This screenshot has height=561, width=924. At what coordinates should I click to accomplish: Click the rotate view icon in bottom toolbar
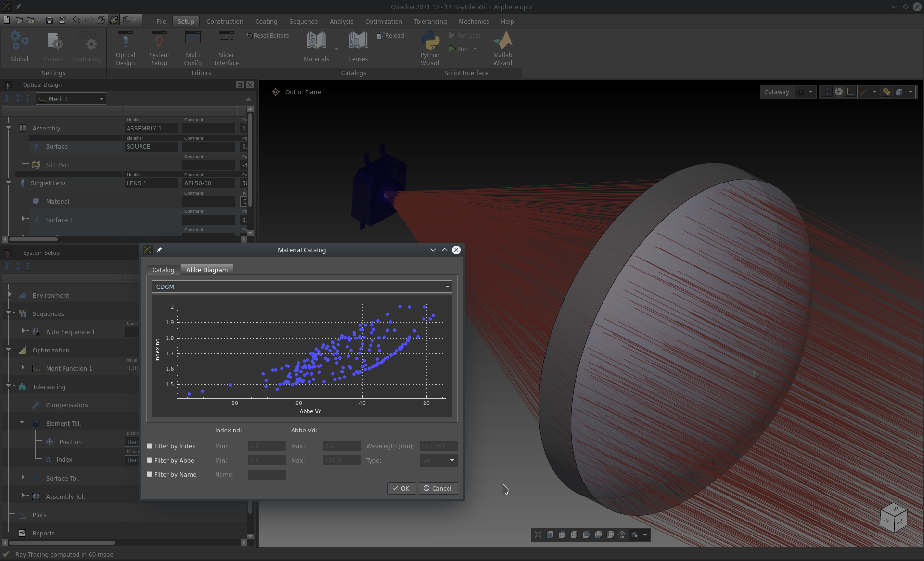click(x=622, y=535)
